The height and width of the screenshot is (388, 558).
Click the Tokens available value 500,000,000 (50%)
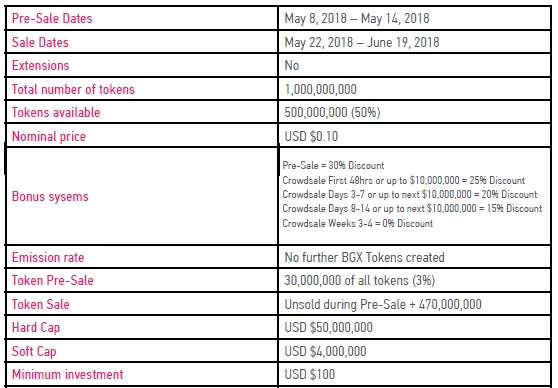(x=332, y=112)
